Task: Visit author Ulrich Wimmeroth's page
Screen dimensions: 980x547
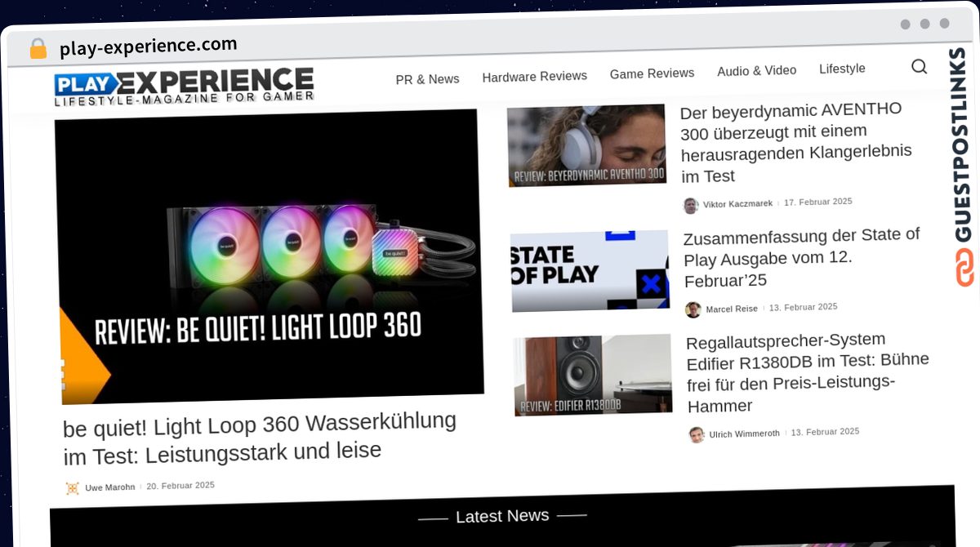Action: click(x=744, y=434)
